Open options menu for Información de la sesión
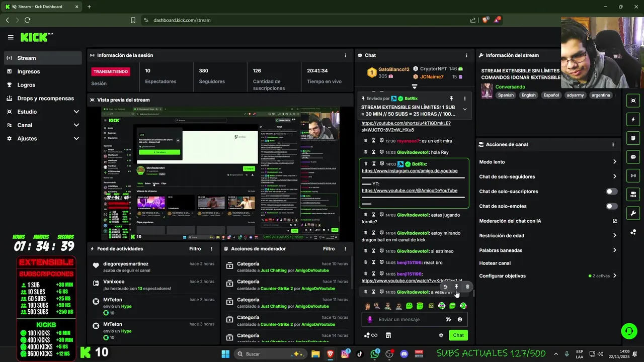The image size is (644, 362). click(345, 55)
